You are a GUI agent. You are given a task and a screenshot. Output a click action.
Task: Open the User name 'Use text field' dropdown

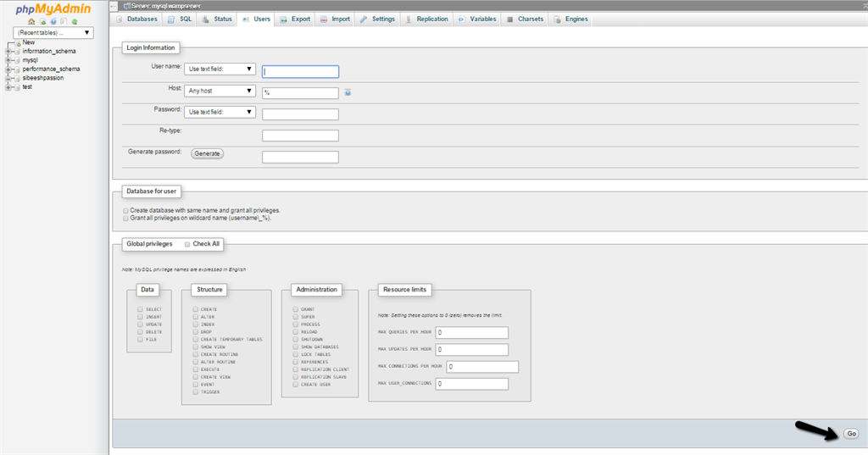[x=220, y=69]
